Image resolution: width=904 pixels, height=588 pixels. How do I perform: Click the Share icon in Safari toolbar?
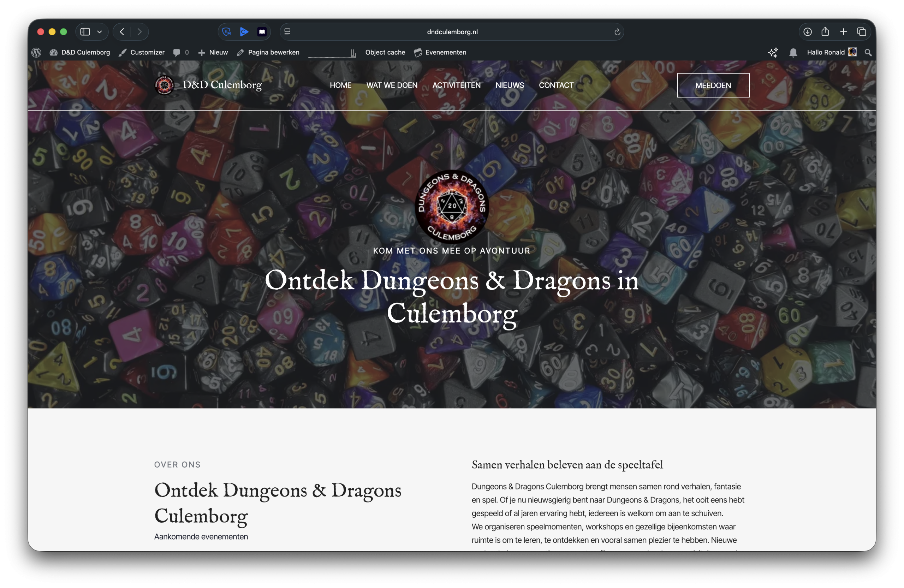pyautogui.click(x=825, y=32)
